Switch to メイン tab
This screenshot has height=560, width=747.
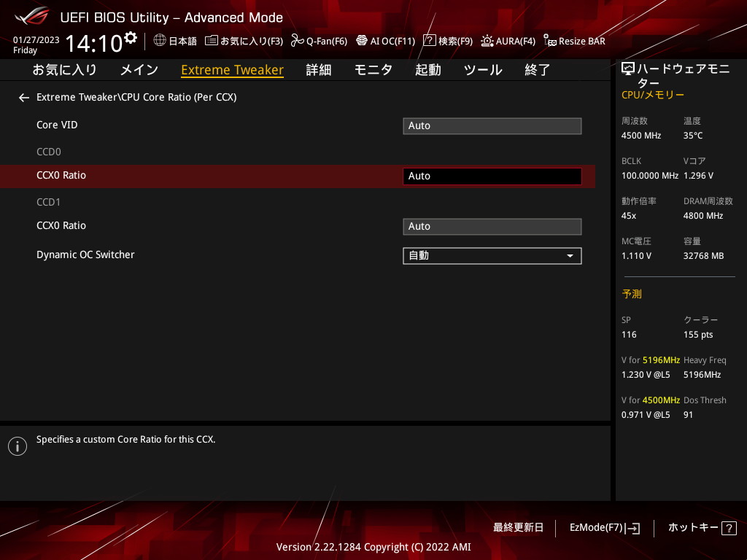click(139, 70)
